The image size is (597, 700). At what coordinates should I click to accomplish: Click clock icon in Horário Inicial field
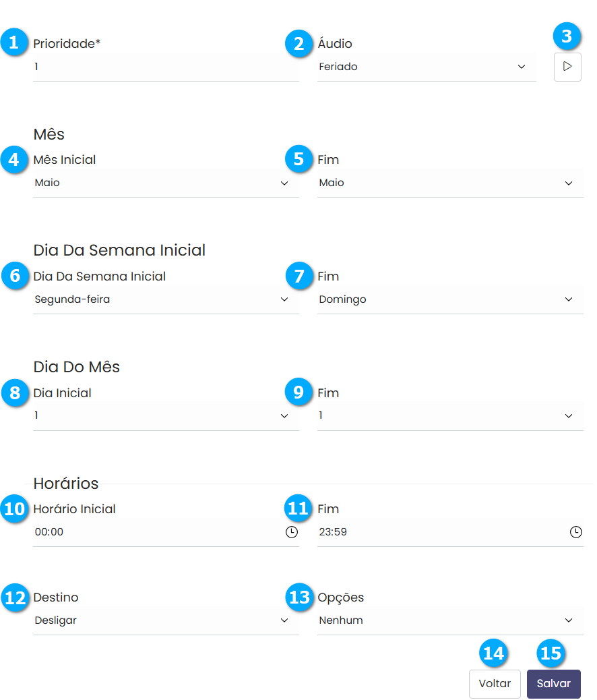291,532
